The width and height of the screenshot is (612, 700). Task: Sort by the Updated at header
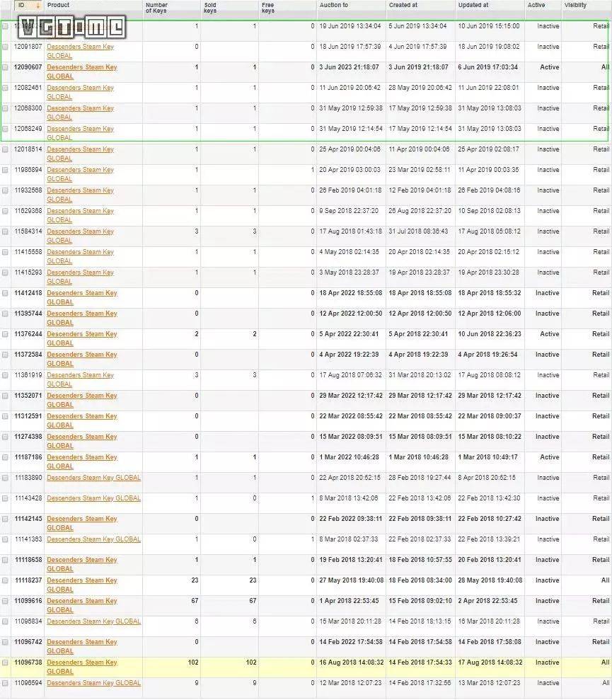(473, 6)
